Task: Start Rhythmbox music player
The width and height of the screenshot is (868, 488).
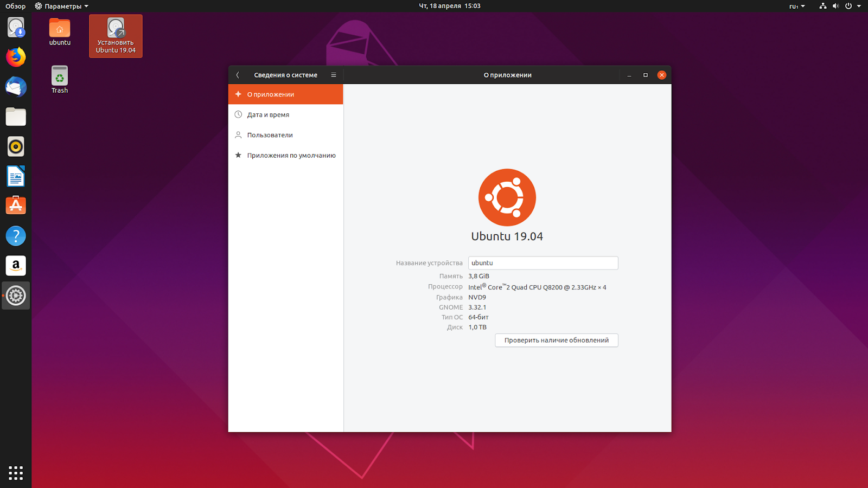Action: (16, 146)
